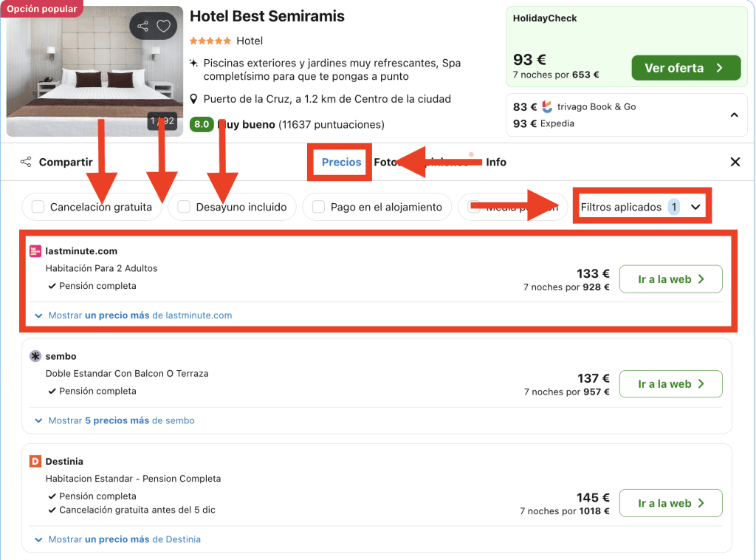Click the heart favorite icon on hotel photo
756x560 pixels.
pos(164,27)
